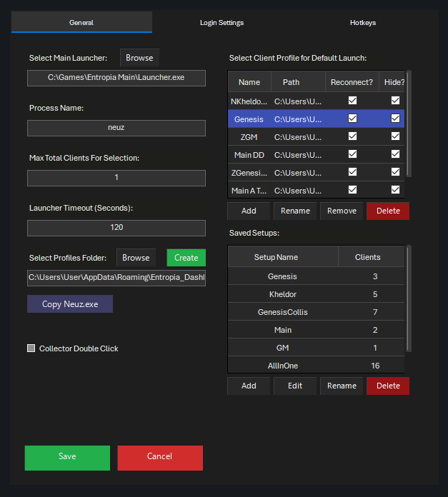Rename the selected saved setup
The height and width of the screenshot is (497, 448).
point(342,386)
